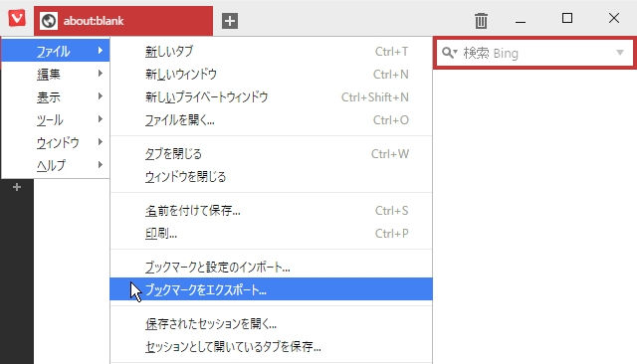
Task: Maximize the Vivaldi window
Action: pos(567,18)
